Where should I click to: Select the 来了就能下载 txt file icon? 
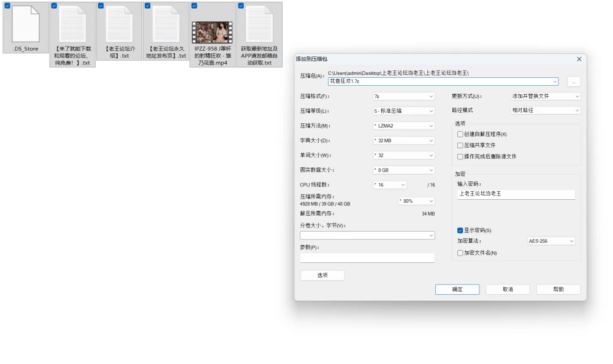pos(72,25)
